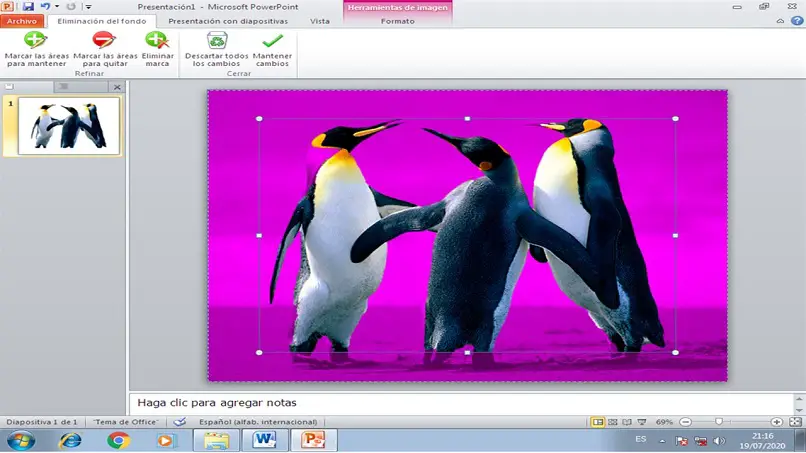Fit slide to current window
The height and width of the screenshot is (453, 806).
(795, 422)
